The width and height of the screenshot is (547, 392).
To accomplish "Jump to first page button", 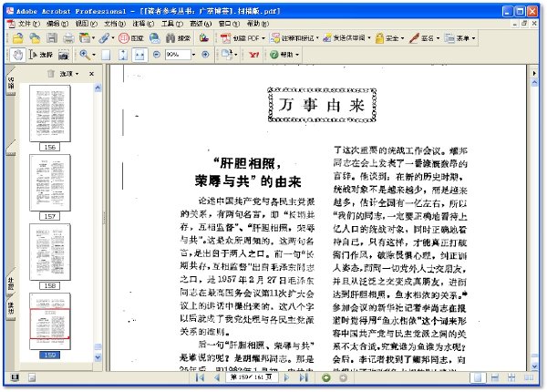I will [x=200, y=377].
